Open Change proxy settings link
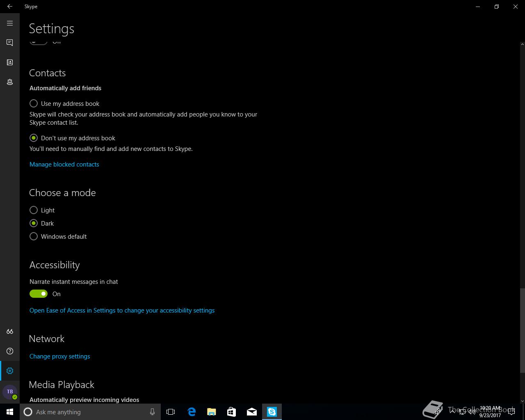525x420 pixels. [59, 356]
